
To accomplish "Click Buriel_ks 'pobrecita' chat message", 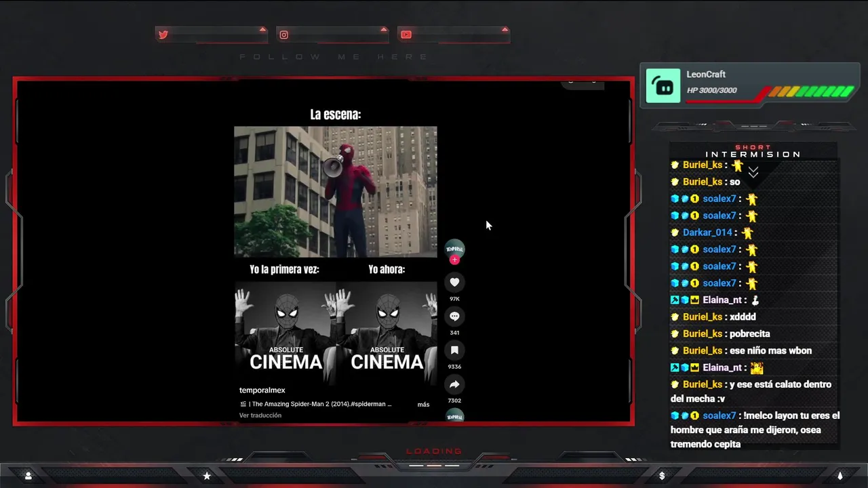I will coord(720,333).
